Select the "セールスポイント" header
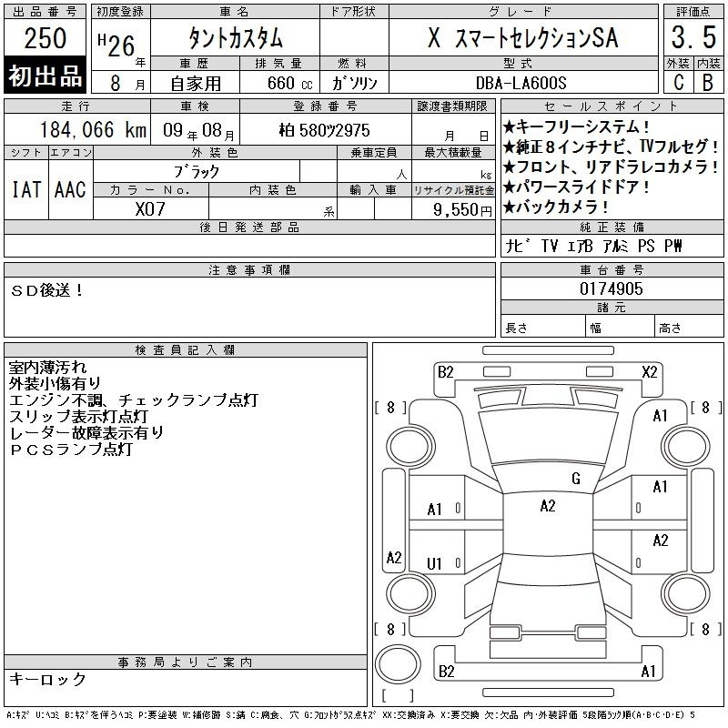The image size is (728, 728). (x=612, y=106)
